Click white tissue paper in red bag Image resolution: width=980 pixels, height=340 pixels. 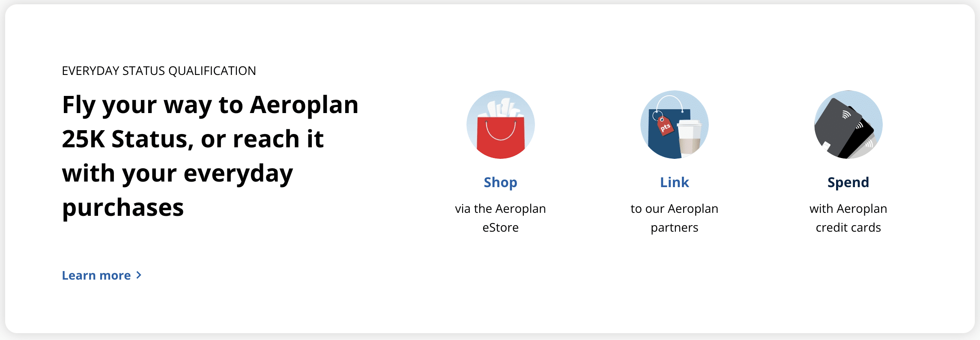pos(502,108)
